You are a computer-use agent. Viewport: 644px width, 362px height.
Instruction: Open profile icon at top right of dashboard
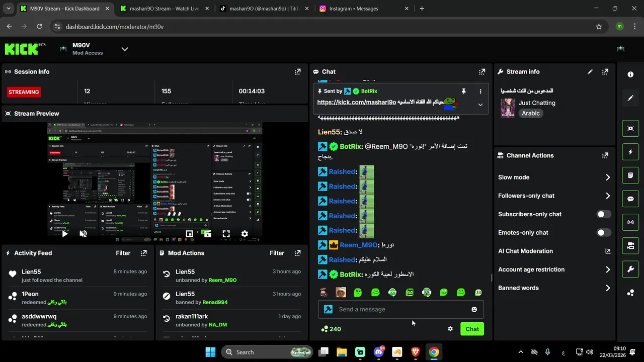point(620,49)
